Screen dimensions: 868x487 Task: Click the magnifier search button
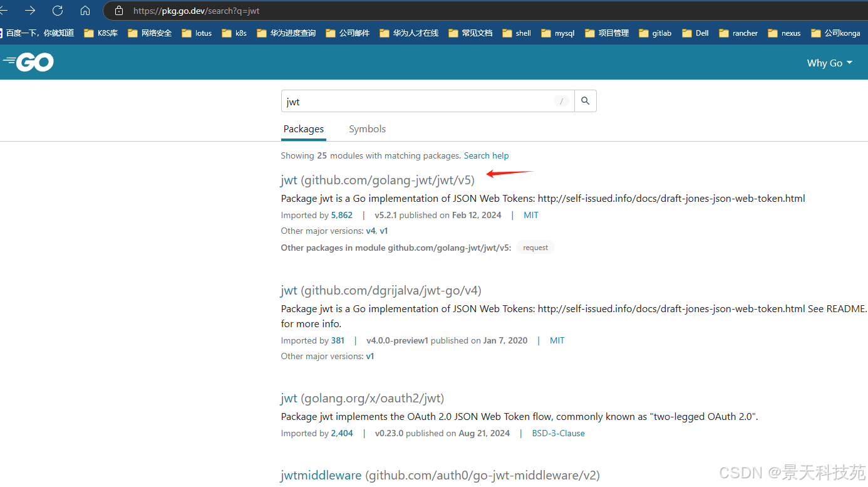(586, 101)
